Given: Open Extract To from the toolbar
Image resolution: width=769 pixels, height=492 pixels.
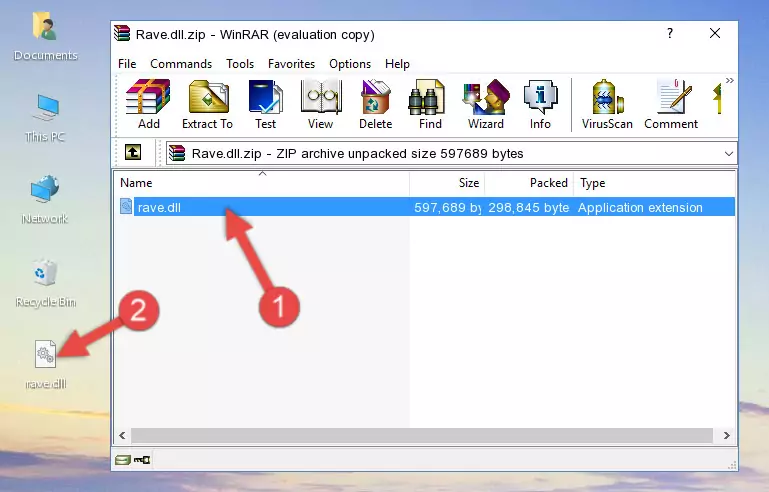Looking at the screenshot, I should pyautogui.click(x=207, y=104).
